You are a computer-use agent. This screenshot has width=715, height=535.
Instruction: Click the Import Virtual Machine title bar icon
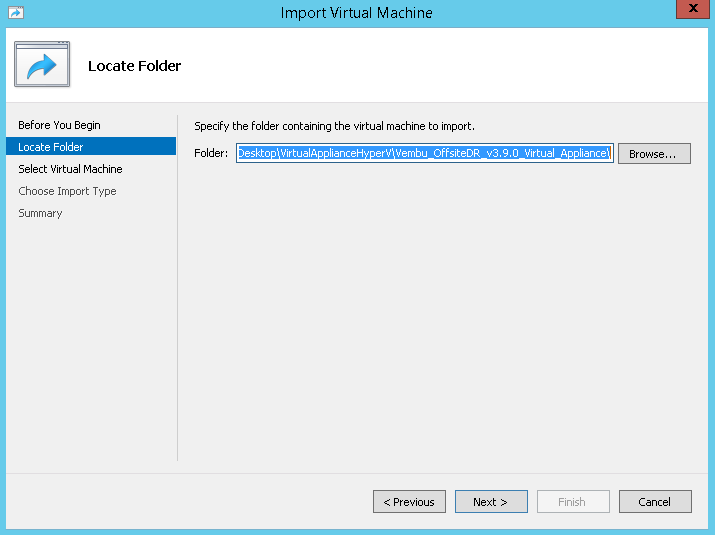(16, 12)
